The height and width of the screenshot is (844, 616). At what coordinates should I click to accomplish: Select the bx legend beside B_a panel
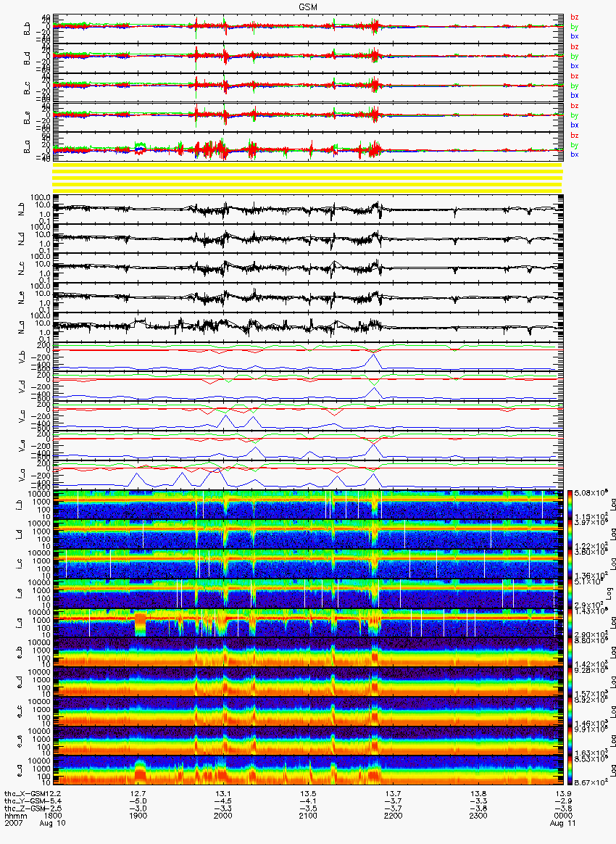point(575,154)
